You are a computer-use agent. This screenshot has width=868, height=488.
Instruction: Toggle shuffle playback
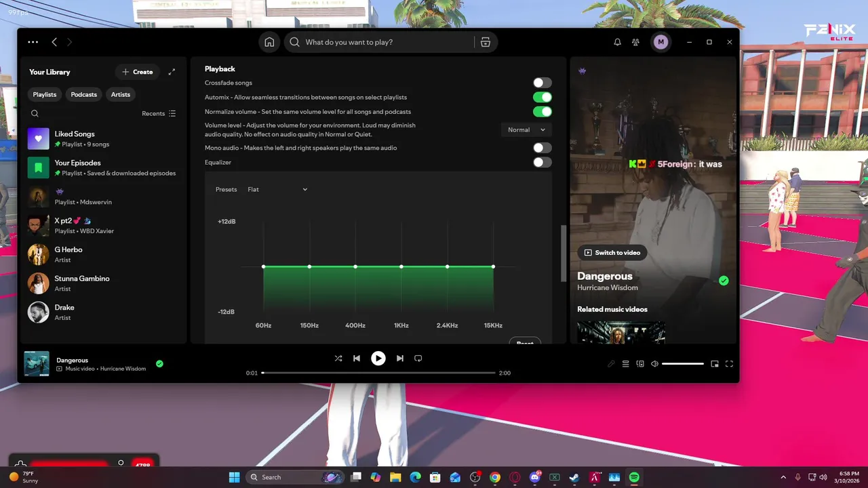[338, 358]
